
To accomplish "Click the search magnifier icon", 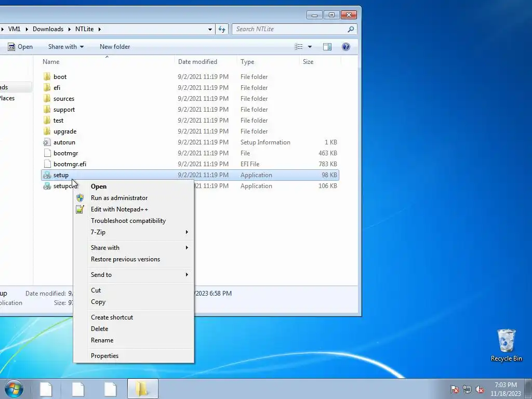I will click(x=351, y=29).
